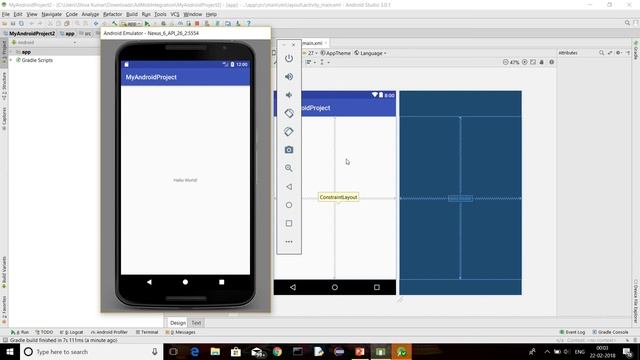Zoom out design view minus icon
640x360 pixels.
click(506, 62)
